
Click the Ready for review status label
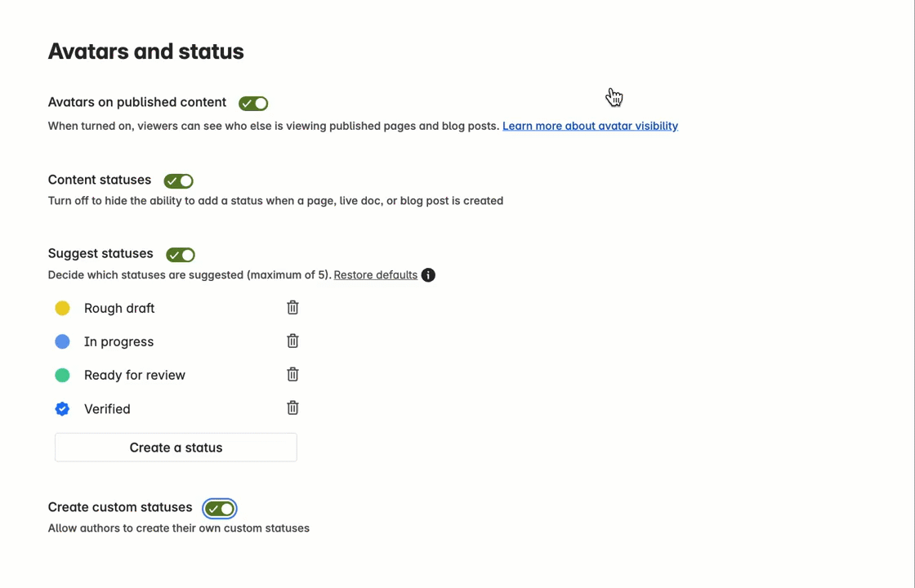click(134, 375)
